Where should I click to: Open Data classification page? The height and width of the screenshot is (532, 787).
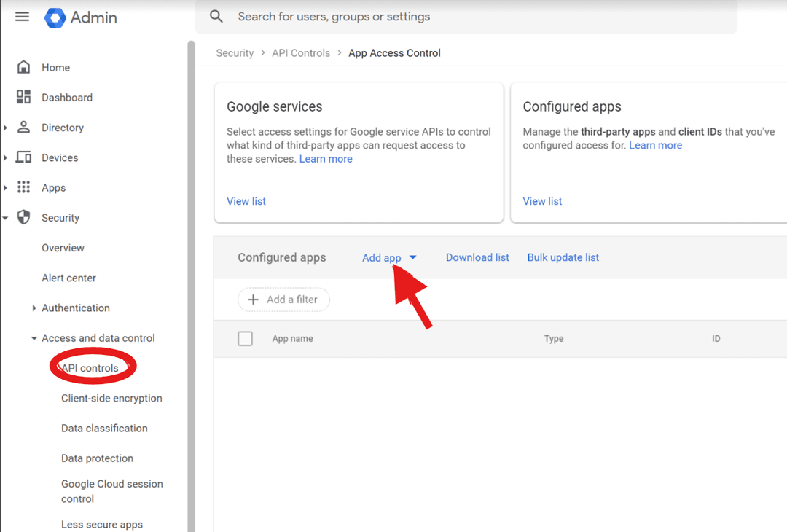(x=104, y=429)
